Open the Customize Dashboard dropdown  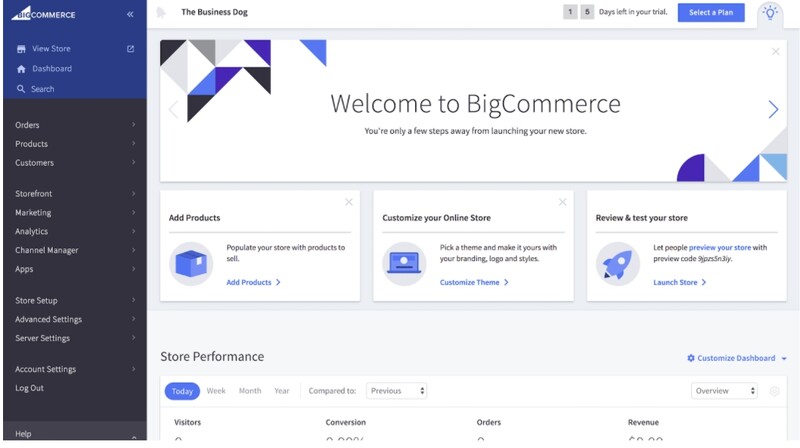coord(784,359)
